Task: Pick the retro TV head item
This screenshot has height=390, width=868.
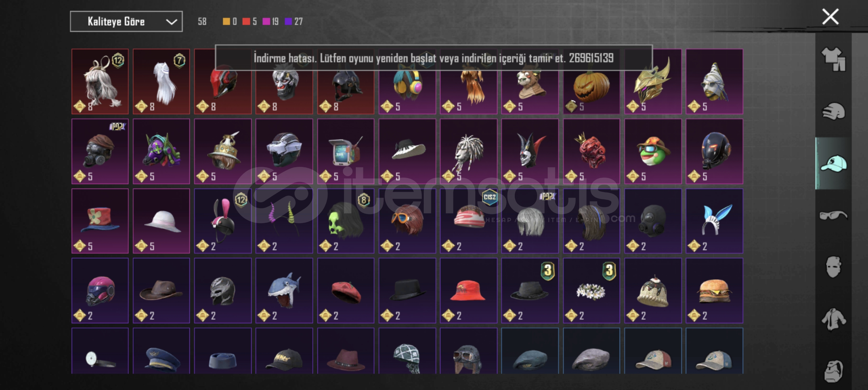Action: tap(346, 151)
